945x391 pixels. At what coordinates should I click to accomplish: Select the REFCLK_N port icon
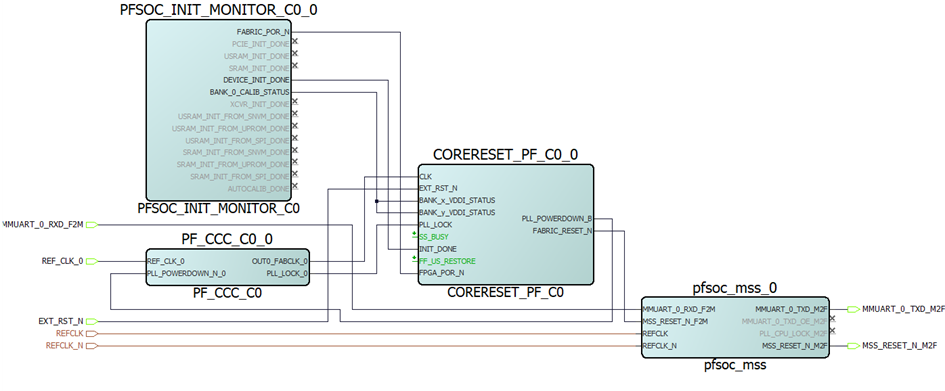coord(92,346)
